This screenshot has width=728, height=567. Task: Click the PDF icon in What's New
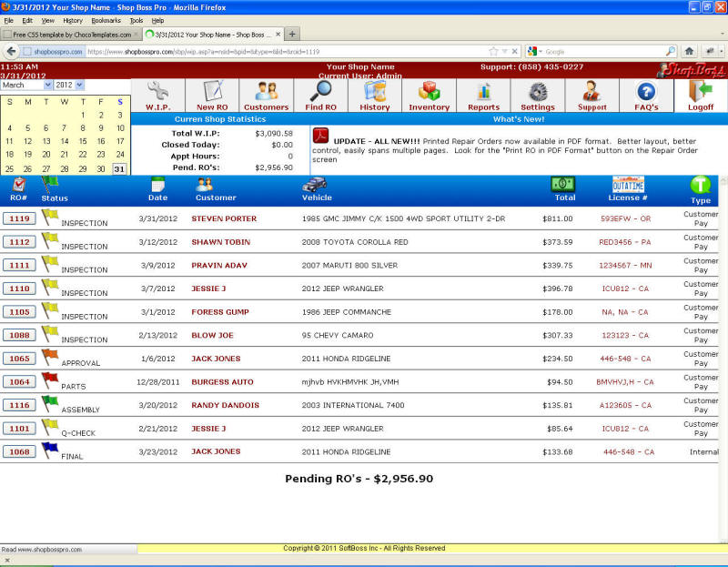pyautogui.click(x=321, y=136)
